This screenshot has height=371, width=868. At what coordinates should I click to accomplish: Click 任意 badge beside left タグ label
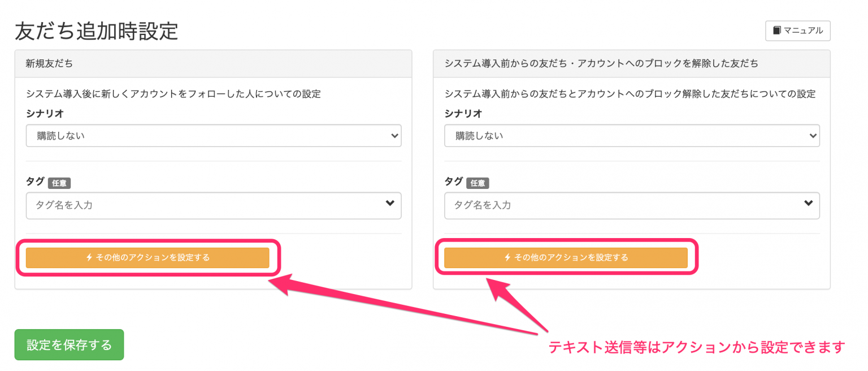(59, 183)
